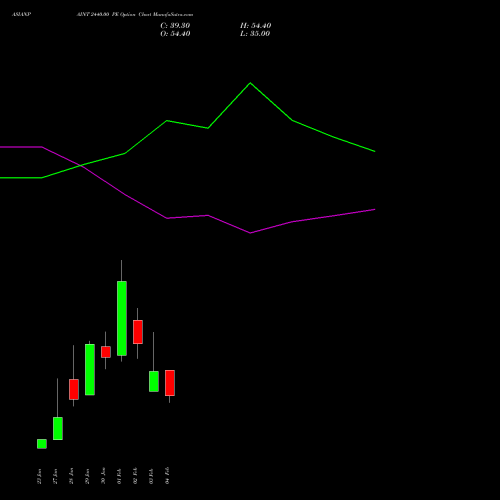Select the 30 Jan date label
Viewport: 500px width, 500px height.
click(103, 476)
